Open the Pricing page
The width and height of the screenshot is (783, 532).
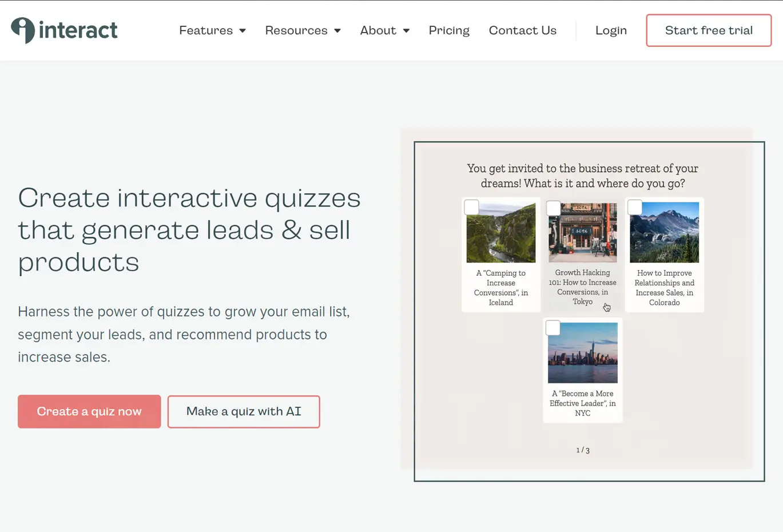point(448,30)
